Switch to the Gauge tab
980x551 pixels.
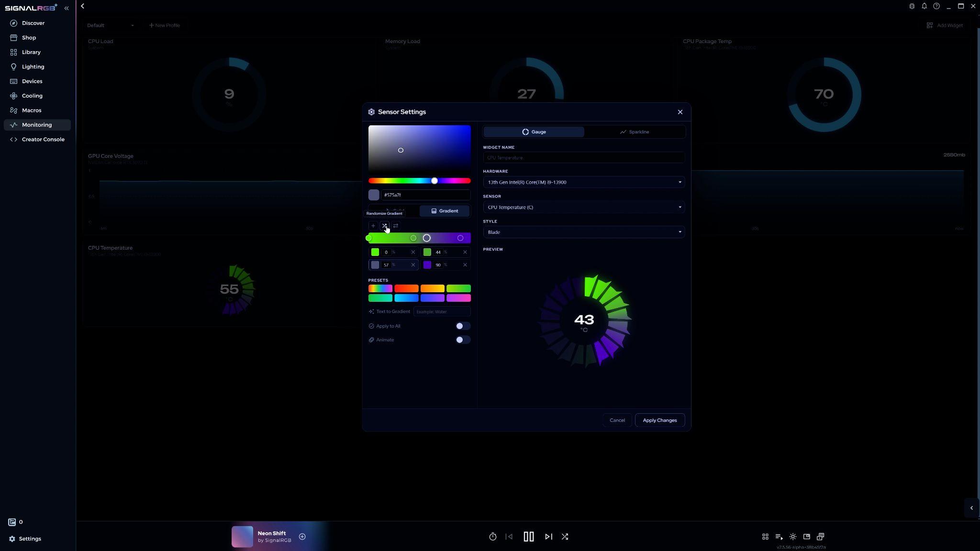click(534, 132)
